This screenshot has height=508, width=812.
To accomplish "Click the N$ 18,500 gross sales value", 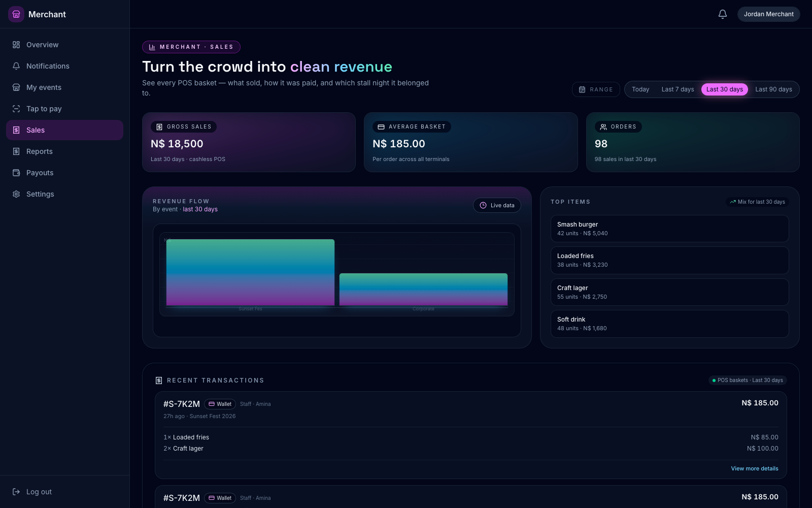I will [177, 144].
